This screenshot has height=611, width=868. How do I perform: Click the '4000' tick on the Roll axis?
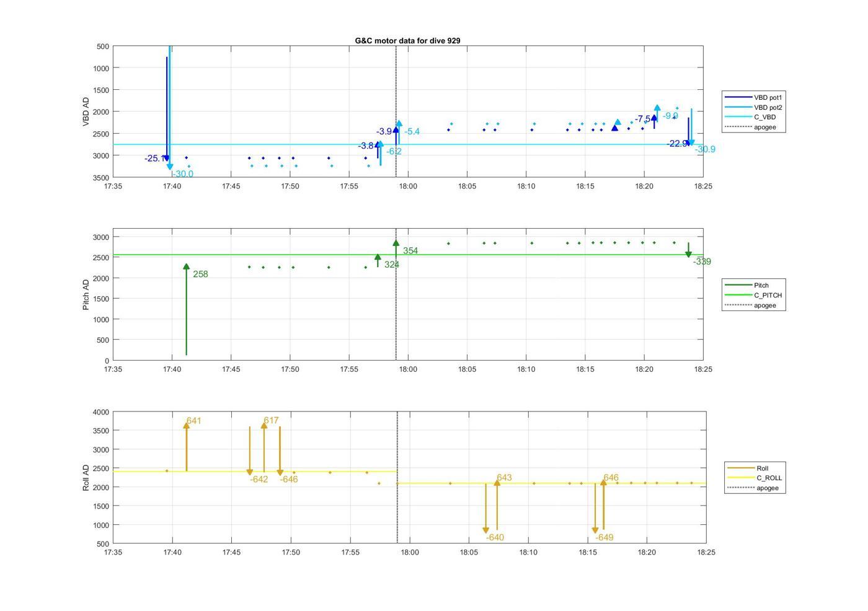pyautogui.click(x=102, y=413)
